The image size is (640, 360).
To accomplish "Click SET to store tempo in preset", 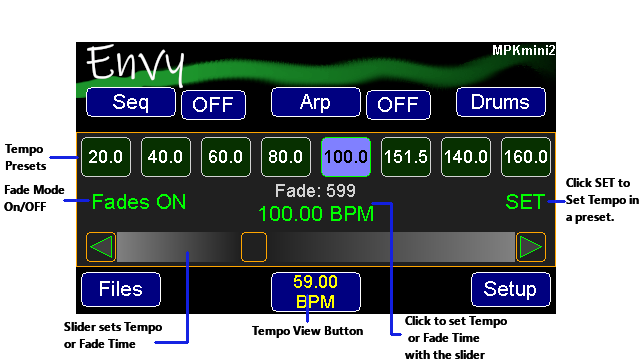I will pos(525,202).
